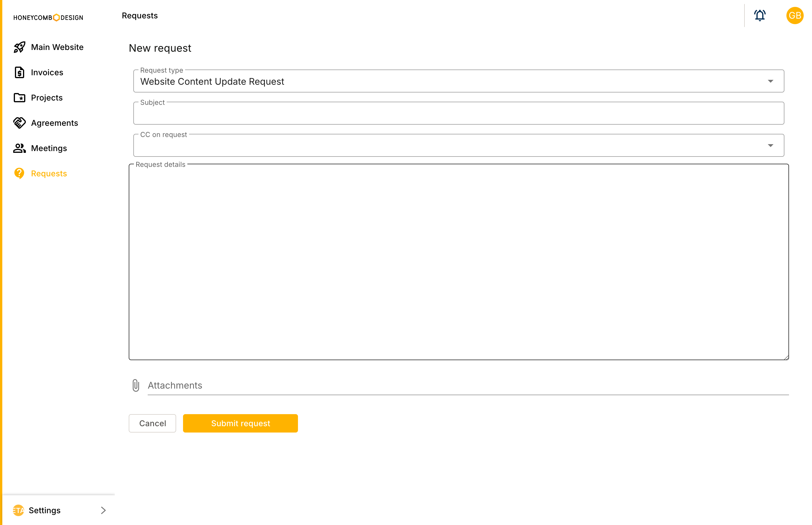Focus the Subject input field
The image size is (812, 525).
tap(459, 113)
